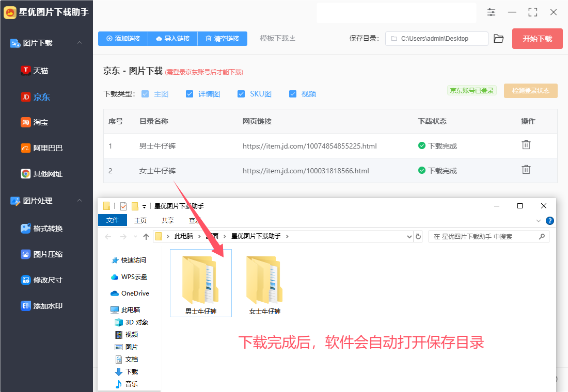Delete the 男士牛仔裤 row with trash icon
Screen dimensions: 568x392
[x=526, y=145]
